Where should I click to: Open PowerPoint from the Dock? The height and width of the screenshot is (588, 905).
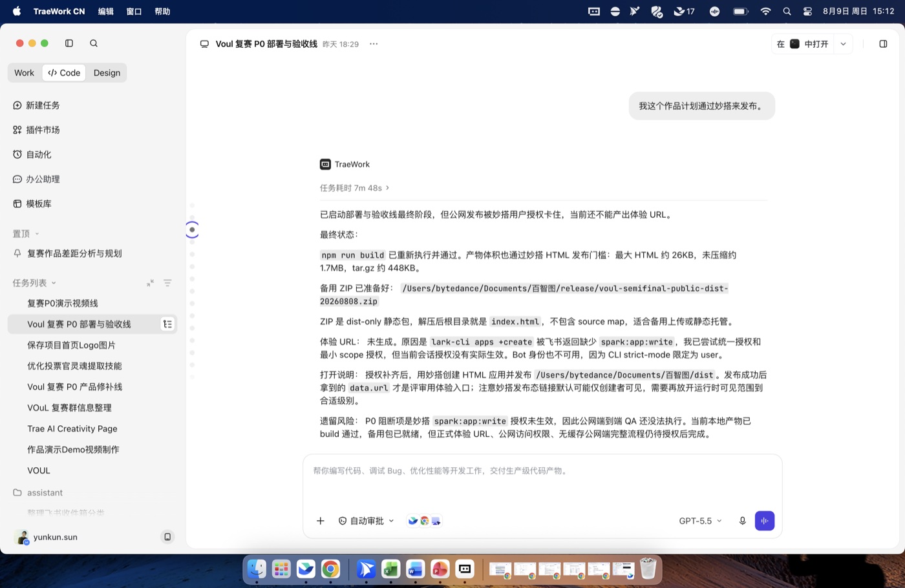440,569
